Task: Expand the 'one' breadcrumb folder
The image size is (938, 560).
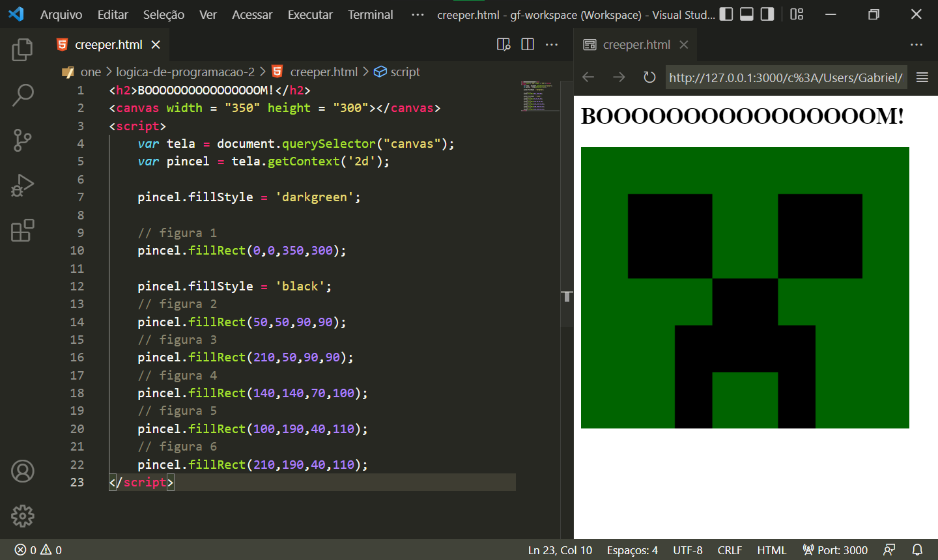Action: (x=91, y=72)
